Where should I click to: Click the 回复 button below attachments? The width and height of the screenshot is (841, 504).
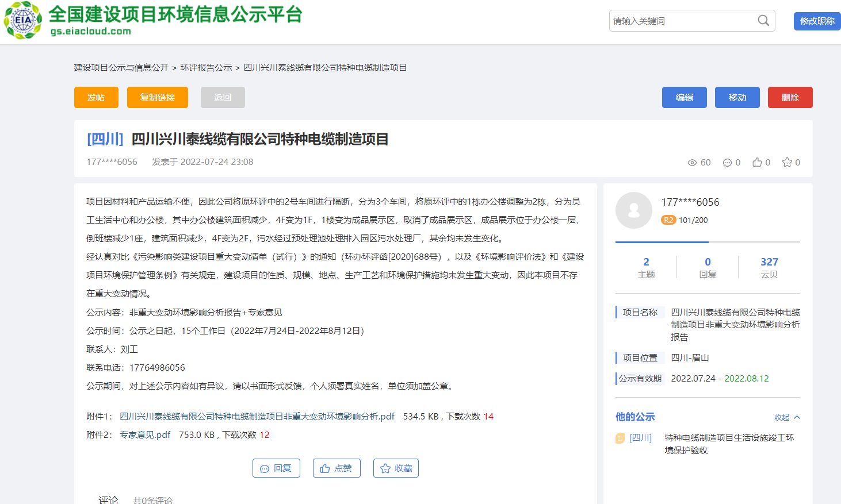coord(276,468)
